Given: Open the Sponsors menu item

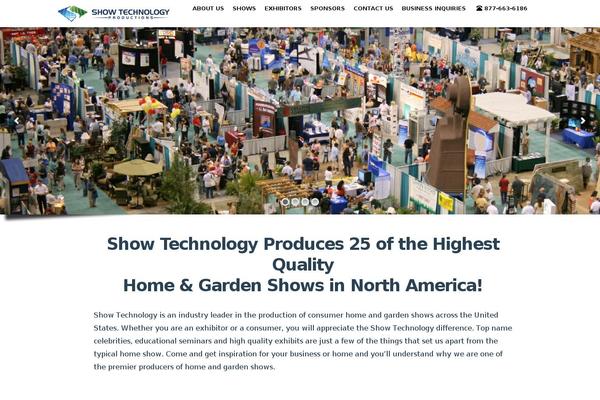Looking at the screenshot, I should [327, 8].
